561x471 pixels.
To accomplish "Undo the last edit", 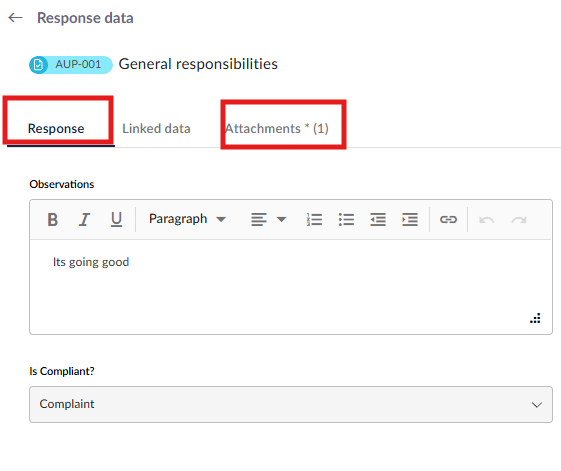I will click(487, 219).
